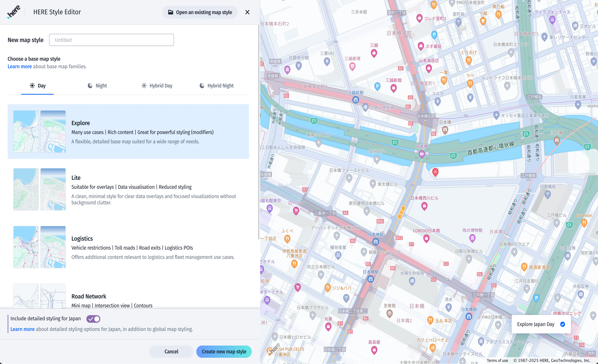Click the Untitled style name field

pos(111,40)
